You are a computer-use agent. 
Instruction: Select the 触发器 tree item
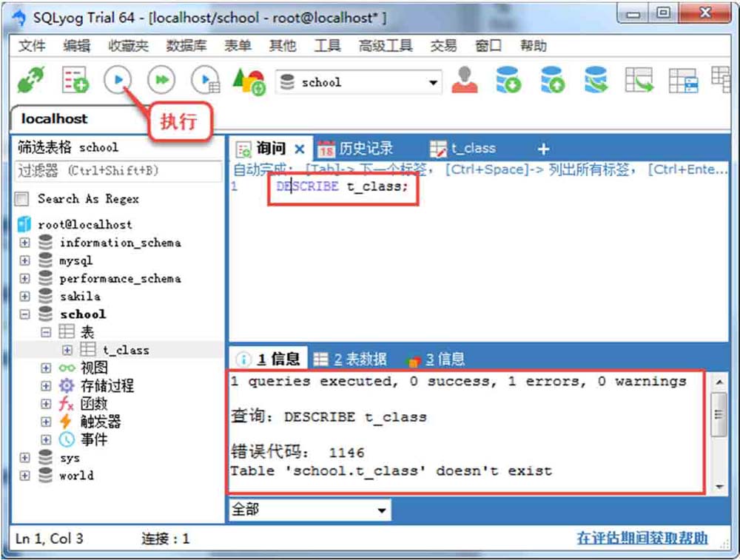101,422
